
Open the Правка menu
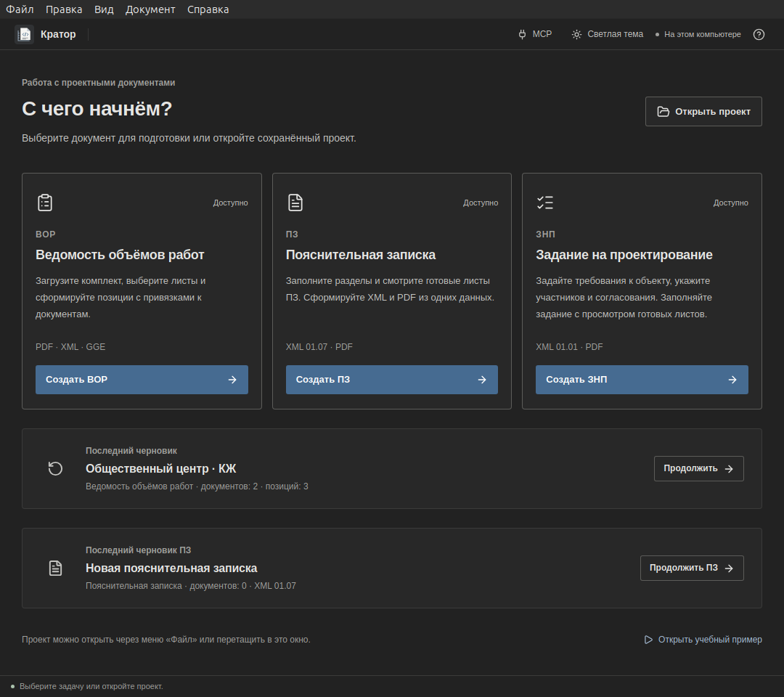tap(64, 9)
